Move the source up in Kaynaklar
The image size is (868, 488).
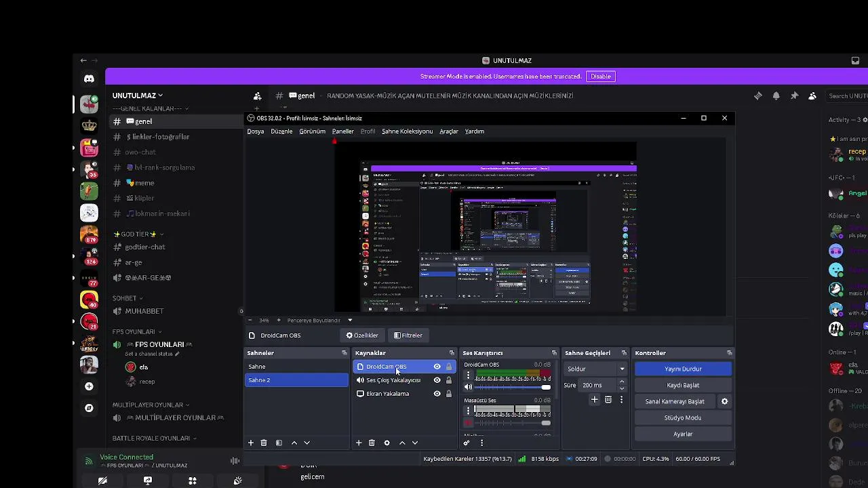(402, 443)
